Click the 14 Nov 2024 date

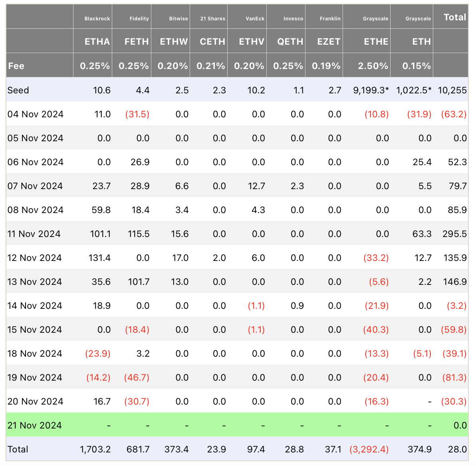[35, 306]
